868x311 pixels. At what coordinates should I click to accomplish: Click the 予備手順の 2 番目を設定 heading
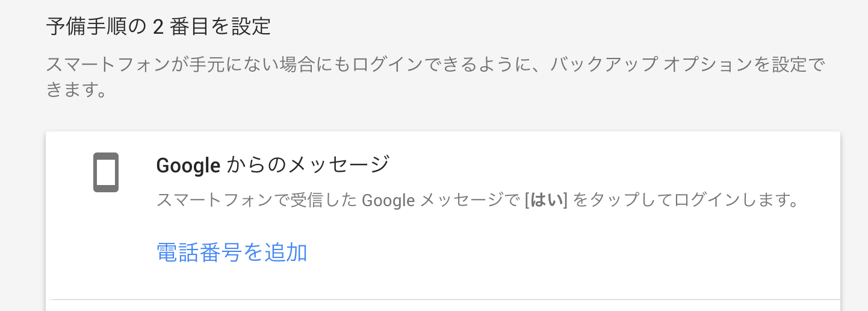click(158, 27)
